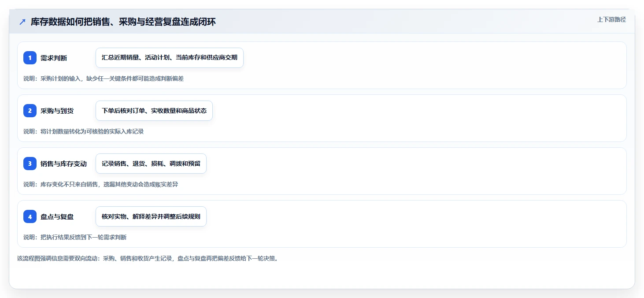The height and width of the screenshot is (298, 644).
Task: Click the step 3 number badge
Action: point(30,164)
